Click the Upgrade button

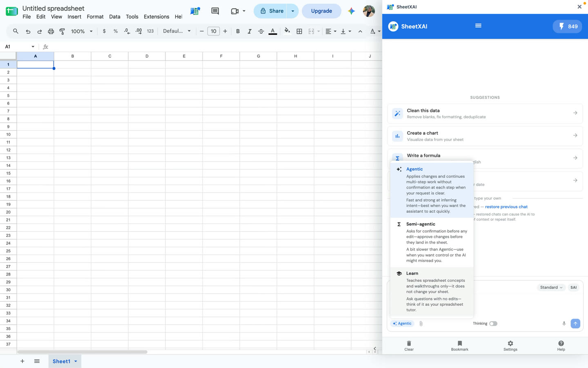(x=321, y=11)
